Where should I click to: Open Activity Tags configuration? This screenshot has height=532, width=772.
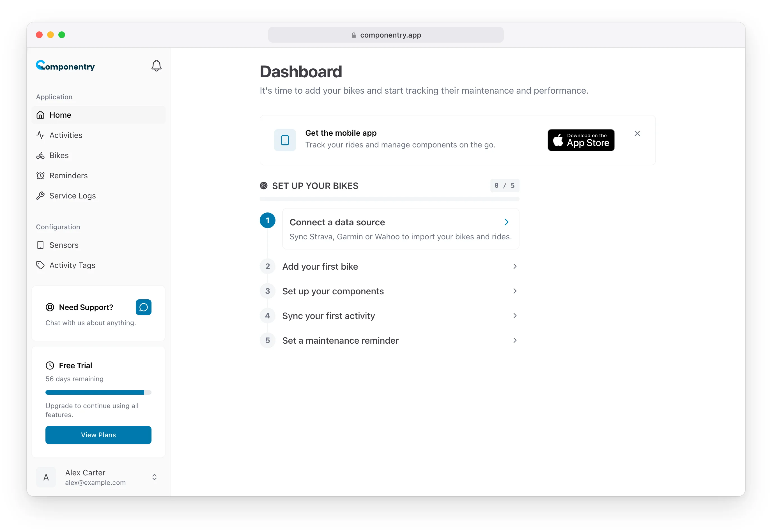click(98, 265)
